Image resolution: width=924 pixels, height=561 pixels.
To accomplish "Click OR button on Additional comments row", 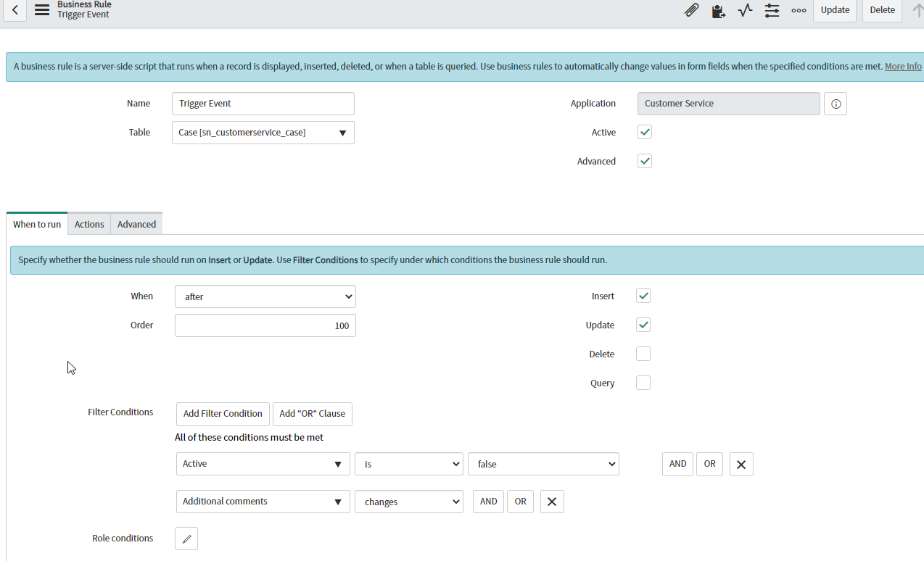I will tap(520, 502).
